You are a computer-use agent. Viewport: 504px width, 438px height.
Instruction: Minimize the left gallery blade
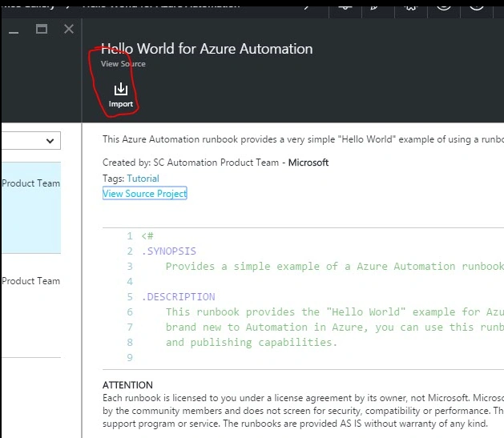coord(14,32)
